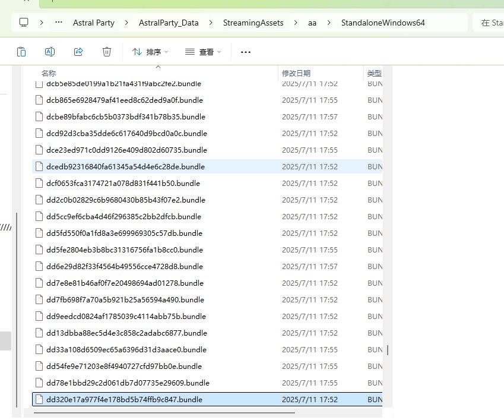The width and height of the screenshot is (504, 420).
Task: Select dd6e29d82f33f4564b49556cce4728d8.bundle file
Action: click(124, 267)
